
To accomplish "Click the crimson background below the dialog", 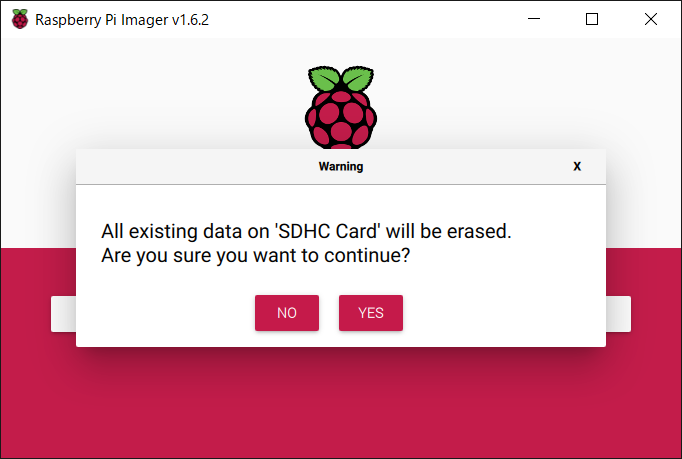I will pyautogui.click(x=341, y=405).
